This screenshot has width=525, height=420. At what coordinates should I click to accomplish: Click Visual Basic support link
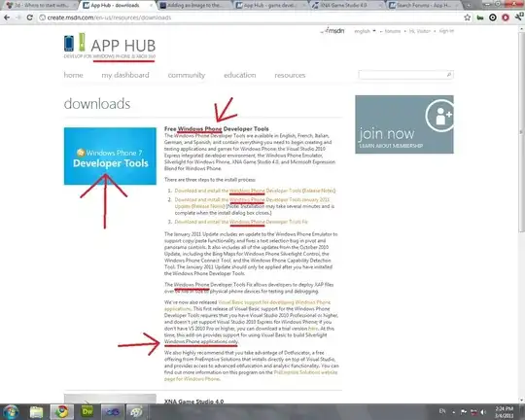(x=247, y=305)
